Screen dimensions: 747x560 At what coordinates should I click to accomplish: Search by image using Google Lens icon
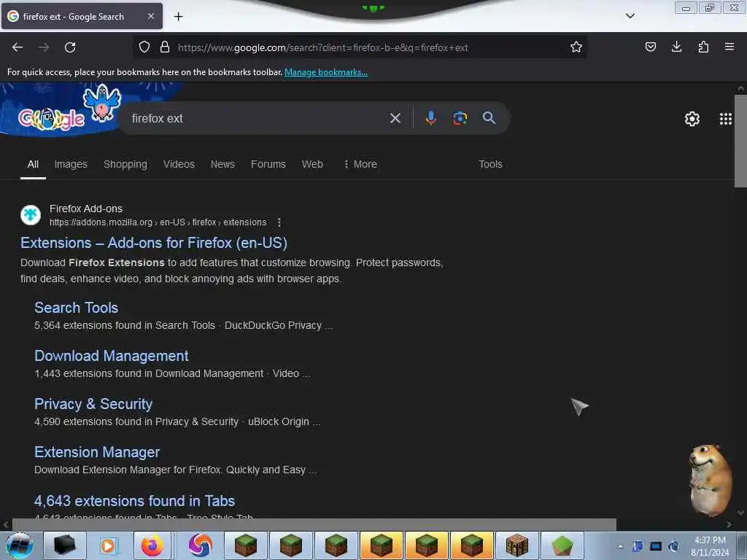pos(460,118)
